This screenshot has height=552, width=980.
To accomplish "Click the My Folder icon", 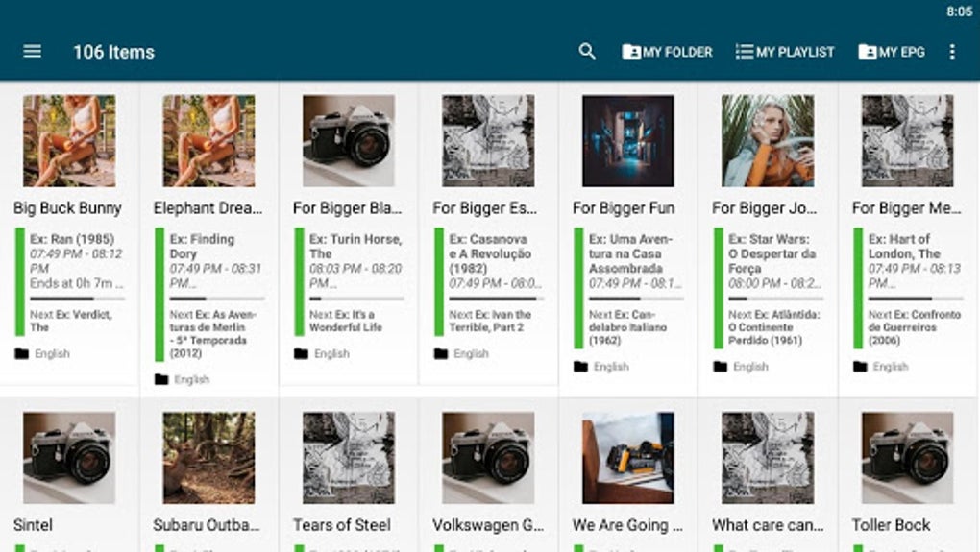I will [x=631, y=52].
